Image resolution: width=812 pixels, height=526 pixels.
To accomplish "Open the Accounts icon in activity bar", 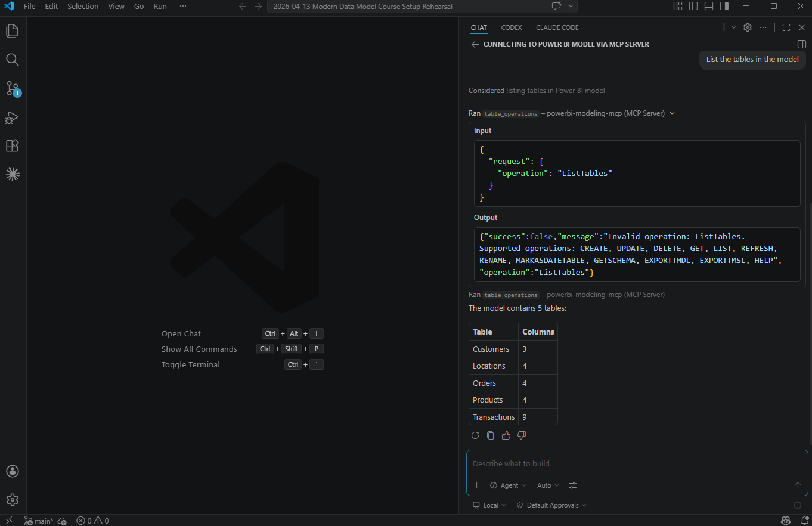I will click(x=12, y=471).
